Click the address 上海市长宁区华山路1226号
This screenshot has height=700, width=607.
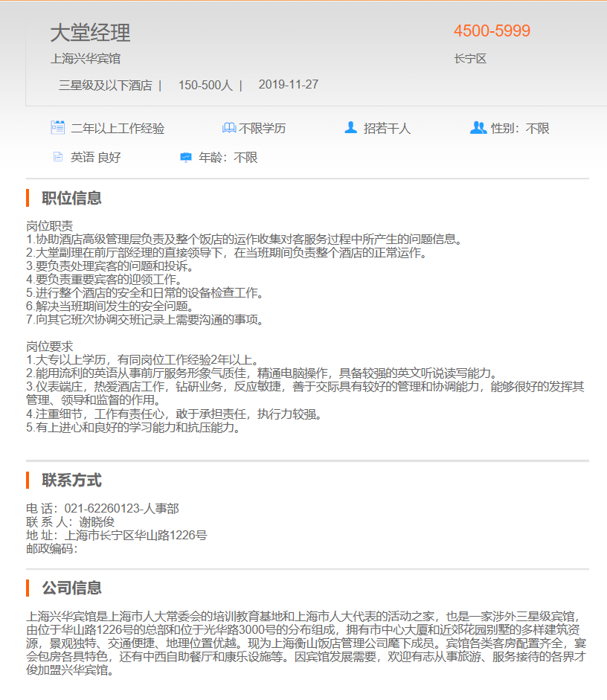135,536
